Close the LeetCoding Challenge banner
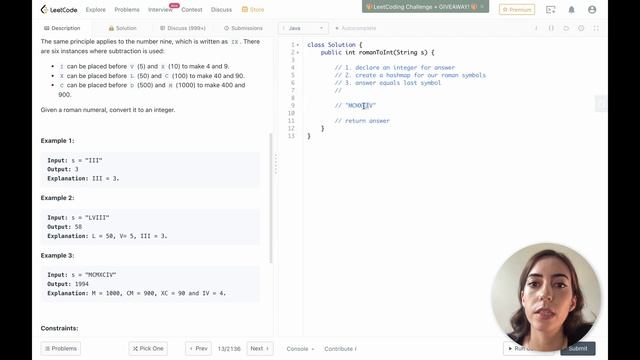640x360 pixels. (482, 7)
